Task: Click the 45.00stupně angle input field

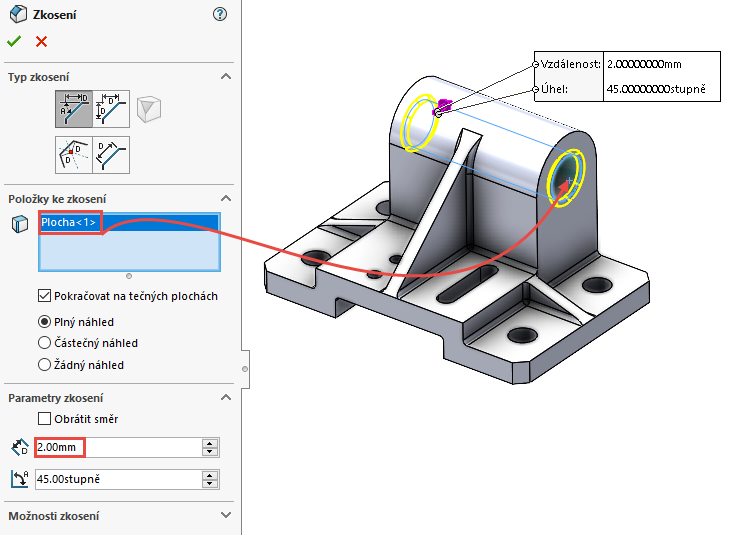Action: [x=118, y=479]
